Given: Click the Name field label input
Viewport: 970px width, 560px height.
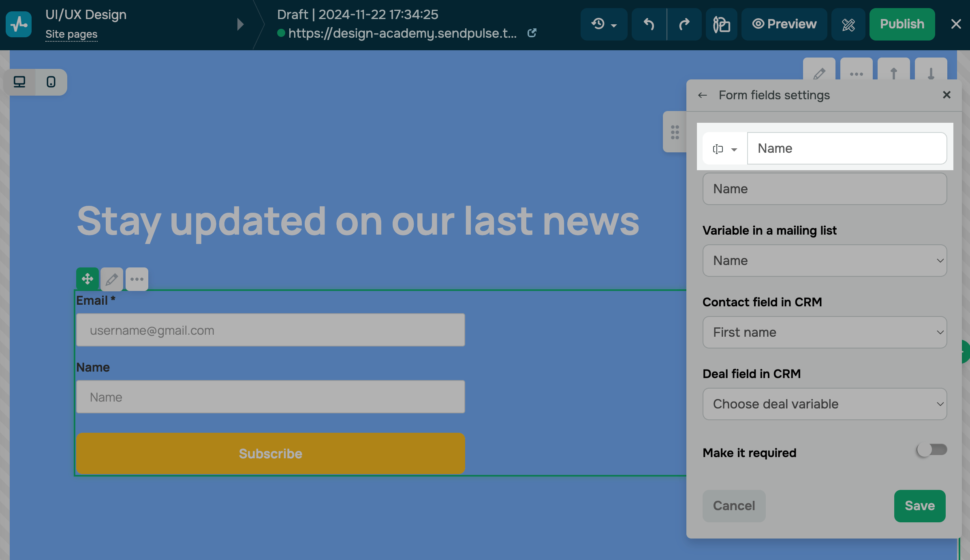Looking at the screenshot, I should pyautogui.click(x=847, y=148).
